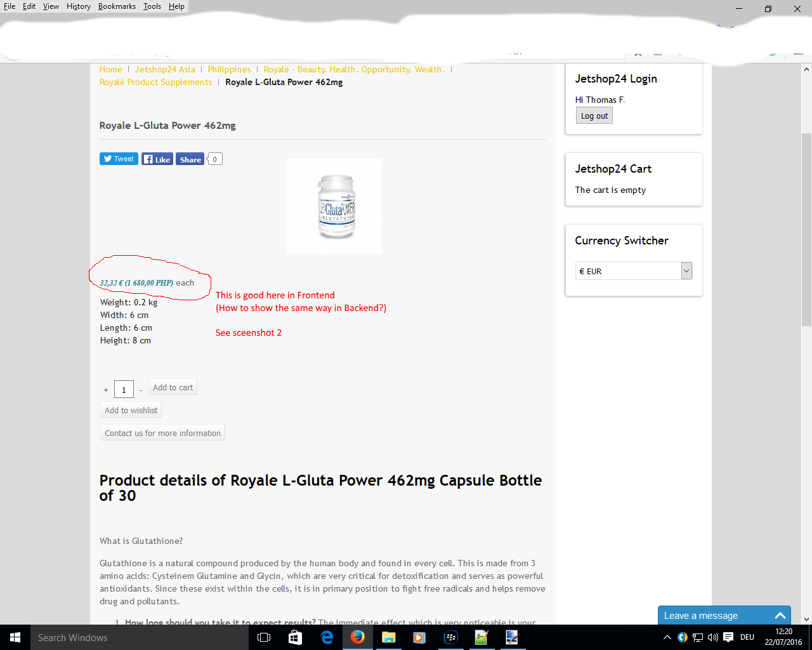The height and width of the screenshot is (650, 812).
Task: Expand the Leave a message chat
Action: point(724,615)
